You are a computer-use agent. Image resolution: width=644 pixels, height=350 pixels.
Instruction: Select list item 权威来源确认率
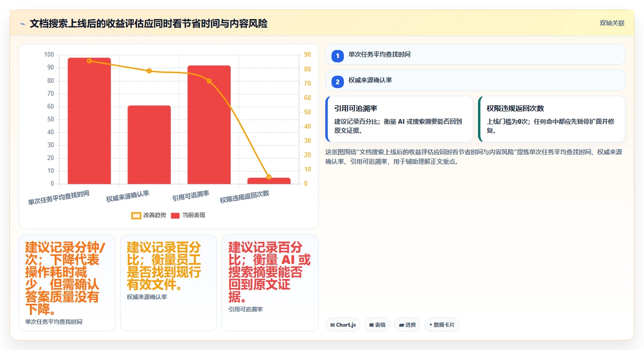click(475, 80)
